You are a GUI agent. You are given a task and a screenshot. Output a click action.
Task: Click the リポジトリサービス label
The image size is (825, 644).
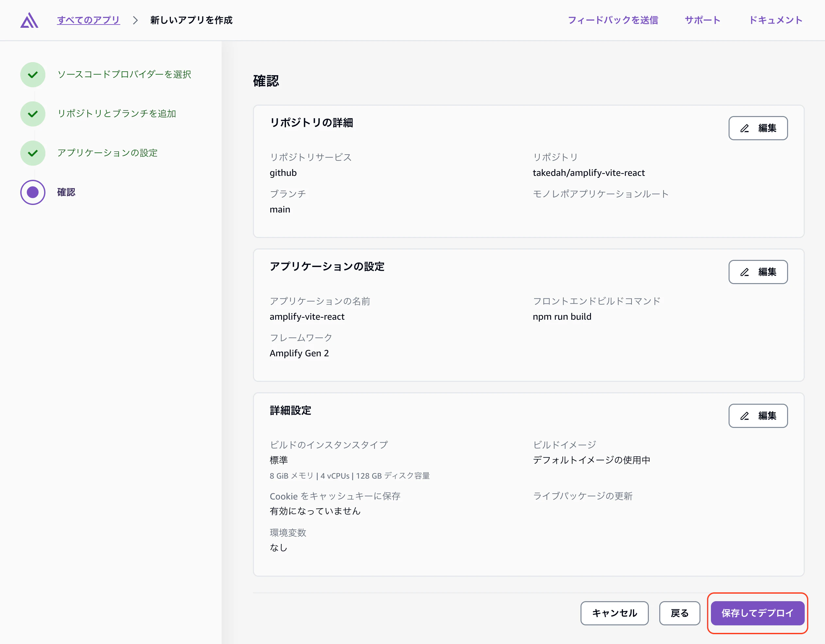point(311,157)
